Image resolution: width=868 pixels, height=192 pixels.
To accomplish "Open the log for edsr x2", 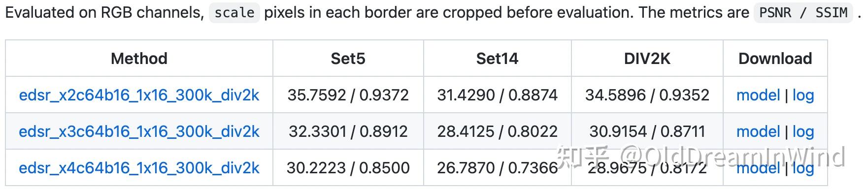I will click(803, 95).
